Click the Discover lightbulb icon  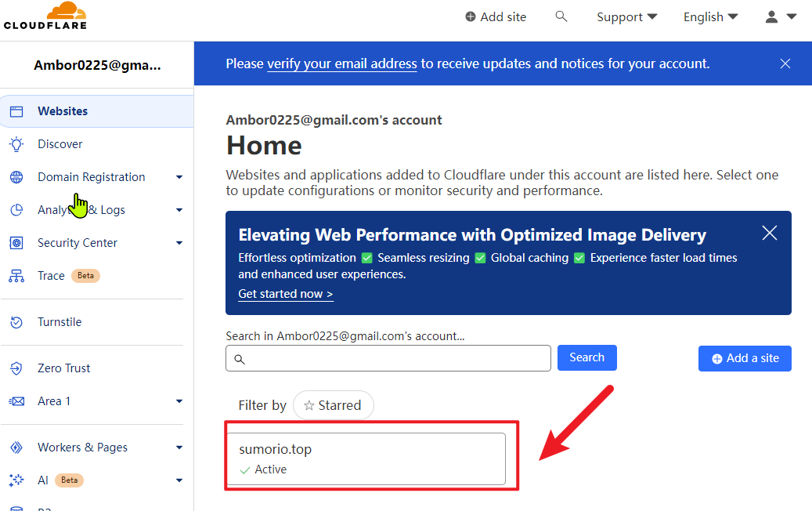point(16,144)
